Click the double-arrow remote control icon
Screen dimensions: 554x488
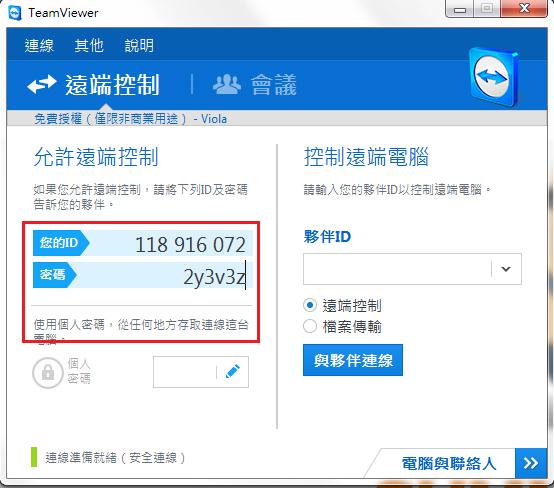[42, 84]
